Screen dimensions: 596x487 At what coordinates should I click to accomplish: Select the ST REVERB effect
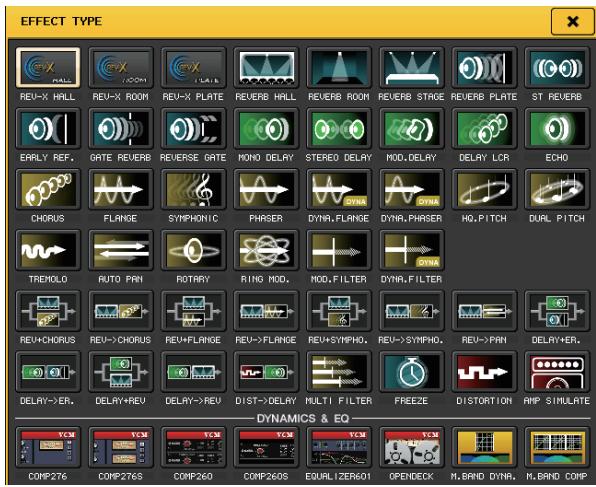[x=557, y=68]
